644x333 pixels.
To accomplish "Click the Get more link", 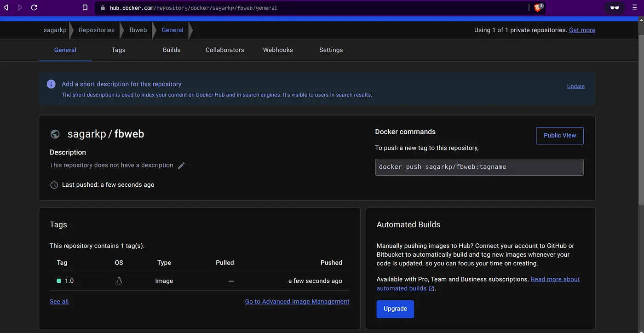I will (x=582, y=30).
